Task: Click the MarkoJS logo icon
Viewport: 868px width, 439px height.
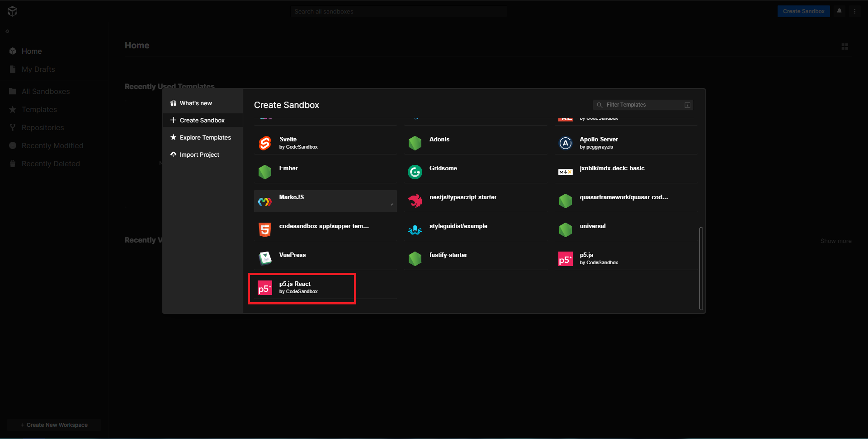Action: (x=265, y=201)
